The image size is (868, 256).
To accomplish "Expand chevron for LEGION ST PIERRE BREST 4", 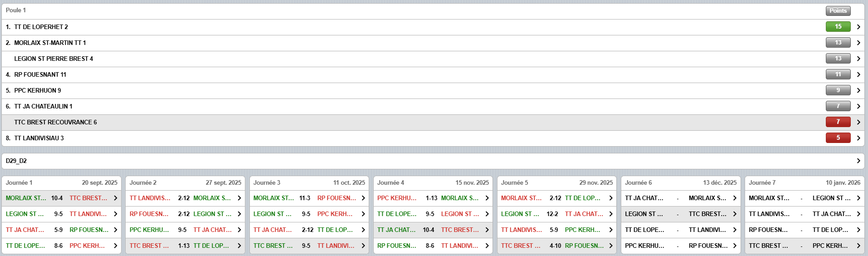I will click(858, 59).
